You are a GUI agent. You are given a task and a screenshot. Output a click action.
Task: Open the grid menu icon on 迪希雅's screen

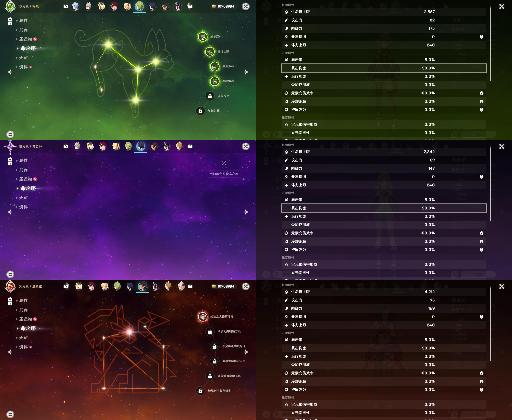coord(10,414)
